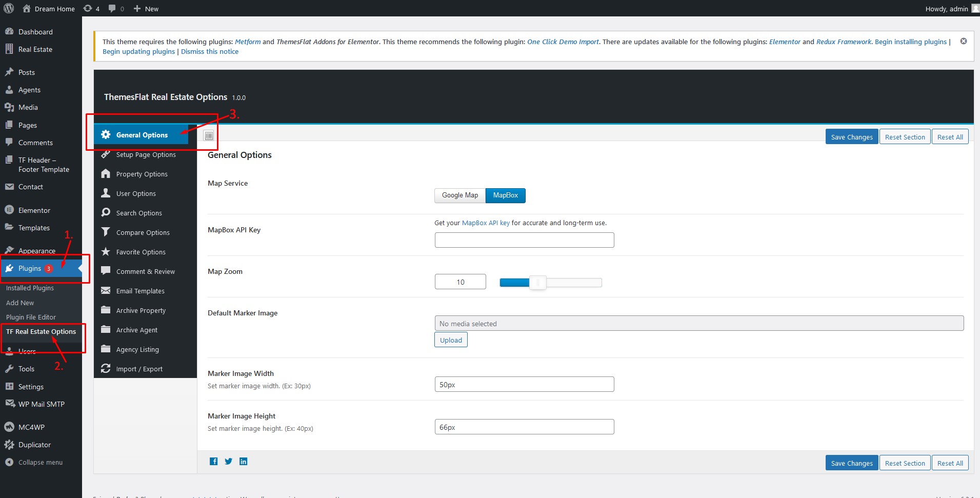Click bottom Reset All button
This screenshot has width=980, height=498.
tap(950, 463)
